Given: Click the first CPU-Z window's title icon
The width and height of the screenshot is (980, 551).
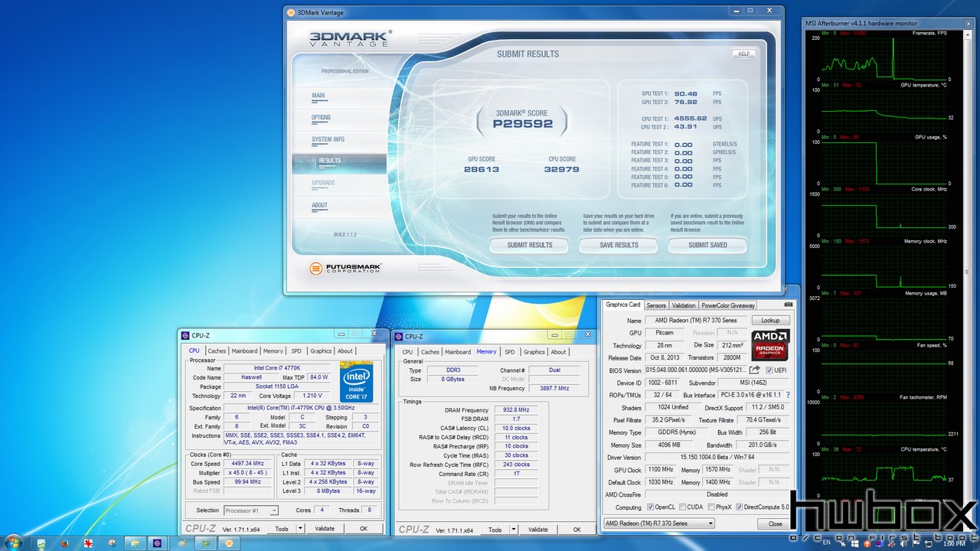Looking at the screenshot, I should [185, 335].
